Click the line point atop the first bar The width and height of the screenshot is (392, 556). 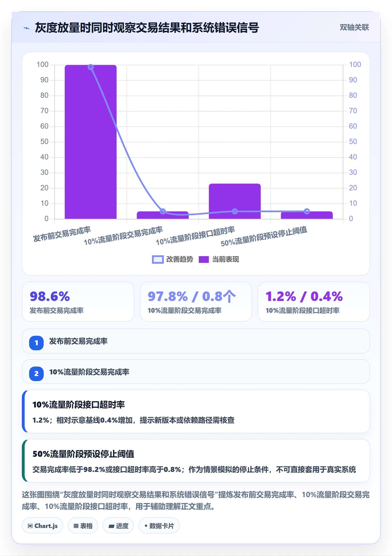[x=91, y=67]
